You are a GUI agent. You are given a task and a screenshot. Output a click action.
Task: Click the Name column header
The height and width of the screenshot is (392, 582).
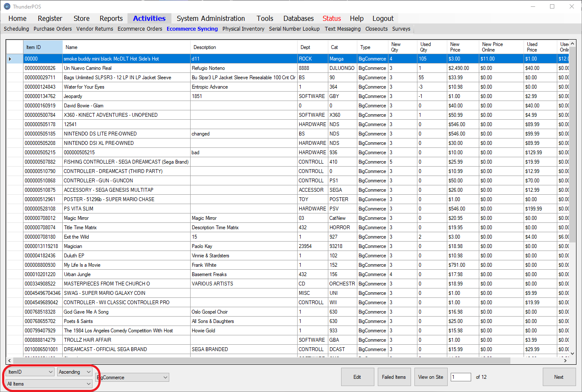127,47
